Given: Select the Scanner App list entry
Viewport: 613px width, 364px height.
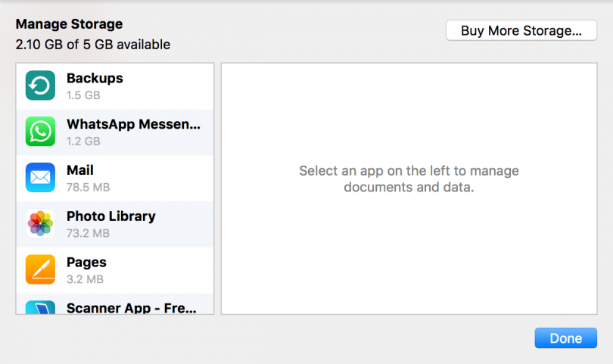Looking at the screenshot, I should point(131,307).
